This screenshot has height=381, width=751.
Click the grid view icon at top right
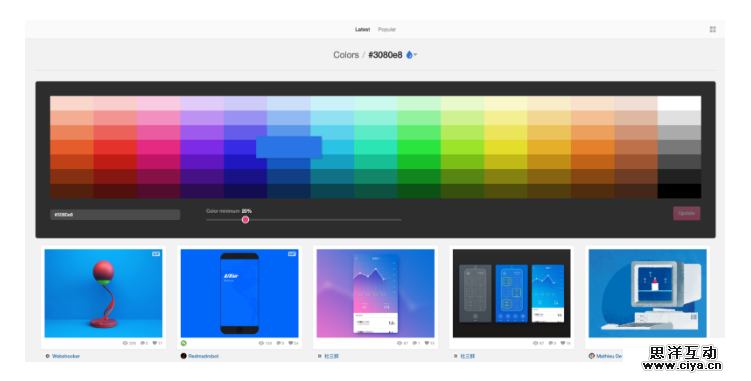tap(713, 29)
